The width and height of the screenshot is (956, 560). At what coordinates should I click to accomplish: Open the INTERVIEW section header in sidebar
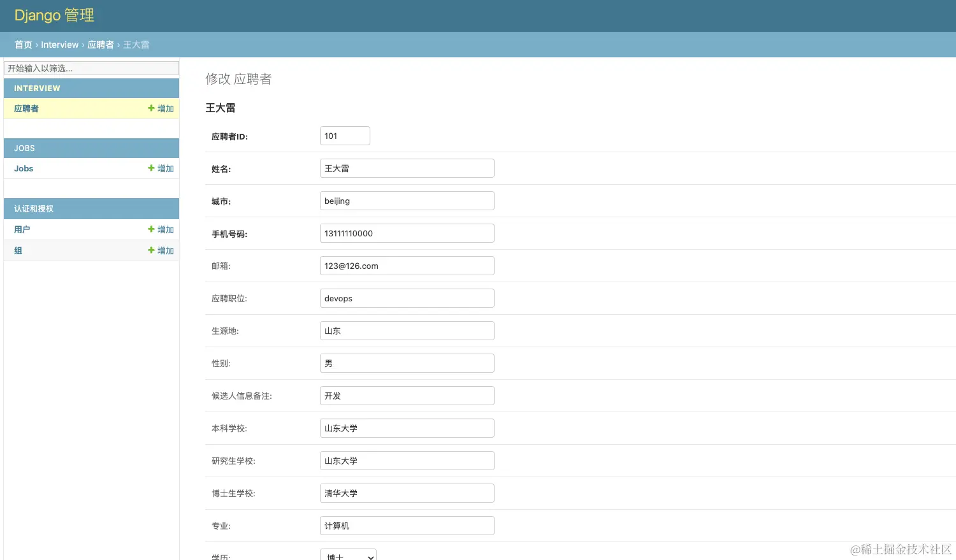37,89
